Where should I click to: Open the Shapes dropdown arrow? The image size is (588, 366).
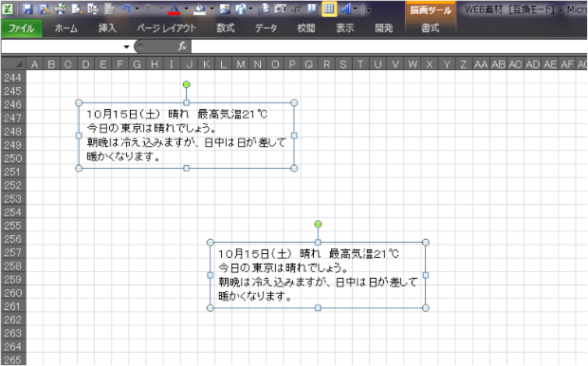pyautogui.click(x=250, y=9)
